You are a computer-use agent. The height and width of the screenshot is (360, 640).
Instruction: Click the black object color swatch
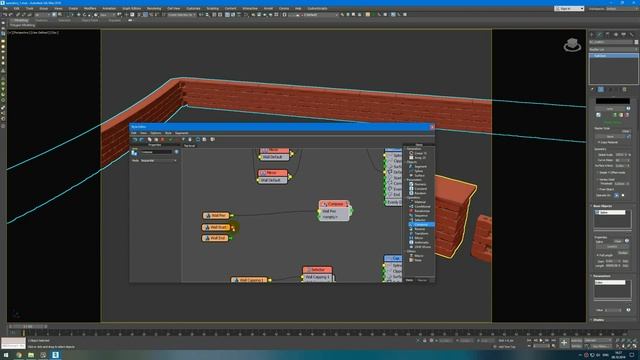pos(612,101)
